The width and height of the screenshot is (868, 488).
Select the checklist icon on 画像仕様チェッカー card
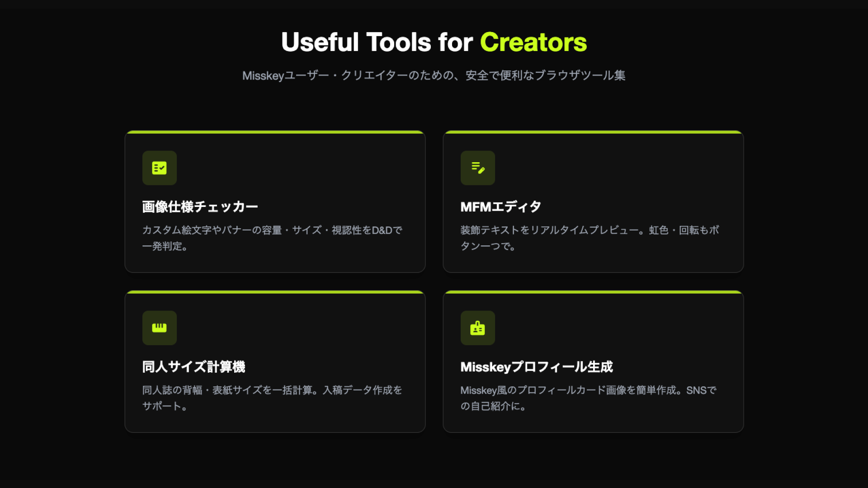click(x=159, y=168)
